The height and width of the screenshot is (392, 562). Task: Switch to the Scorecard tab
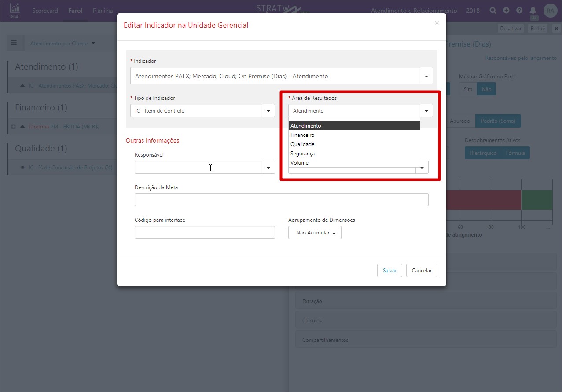click(x=45, y=11)
